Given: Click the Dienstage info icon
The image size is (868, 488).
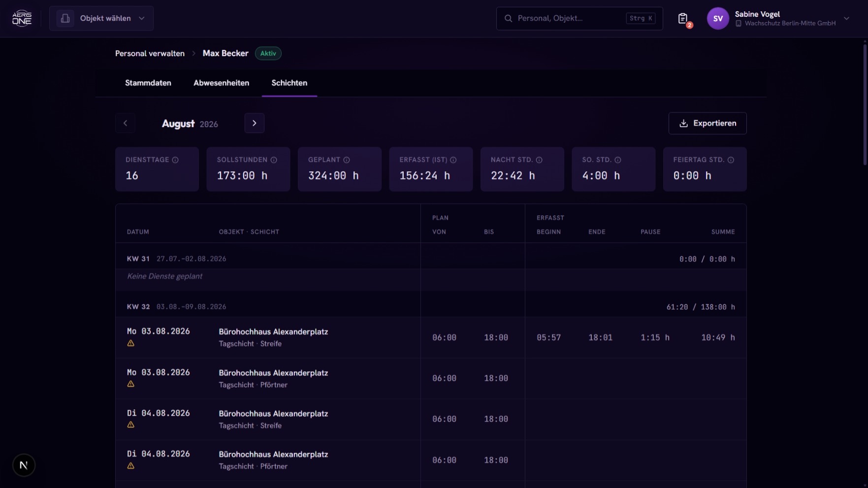Looking at the screenshot, I should click(x=175, y=160).
